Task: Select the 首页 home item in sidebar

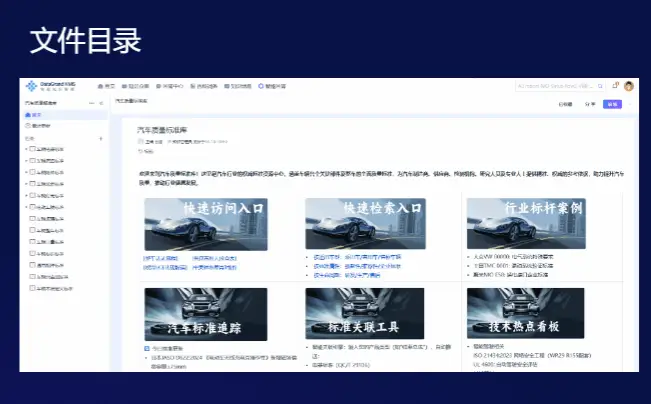Action: pyautogui.click(x=36, y=115)
